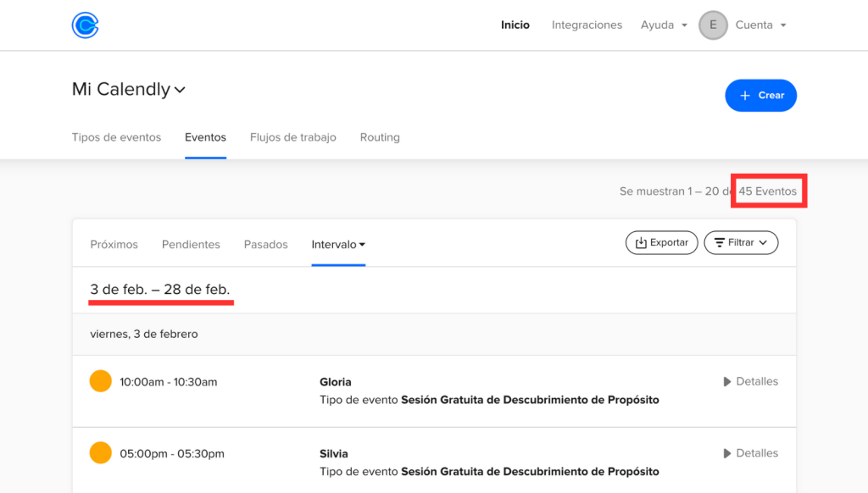Click the orange circle beside Silvia's event
The height and width of the screenshot is (493, 868).
click(100, 453)
